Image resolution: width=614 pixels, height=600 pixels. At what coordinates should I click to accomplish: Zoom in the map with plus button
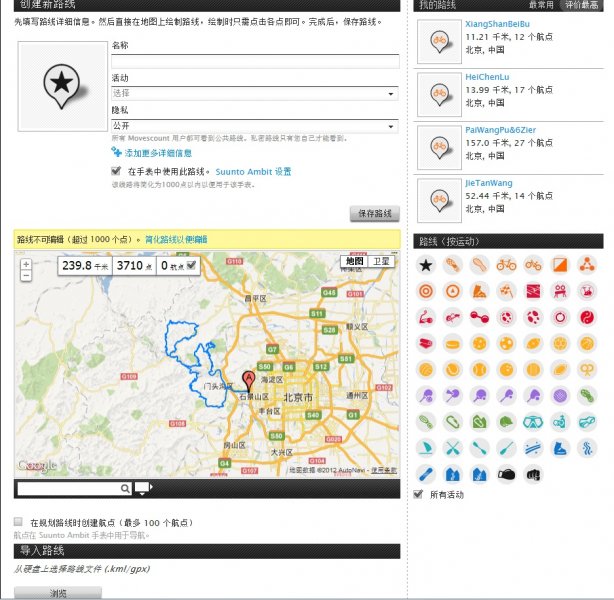[x=26, y=265]
